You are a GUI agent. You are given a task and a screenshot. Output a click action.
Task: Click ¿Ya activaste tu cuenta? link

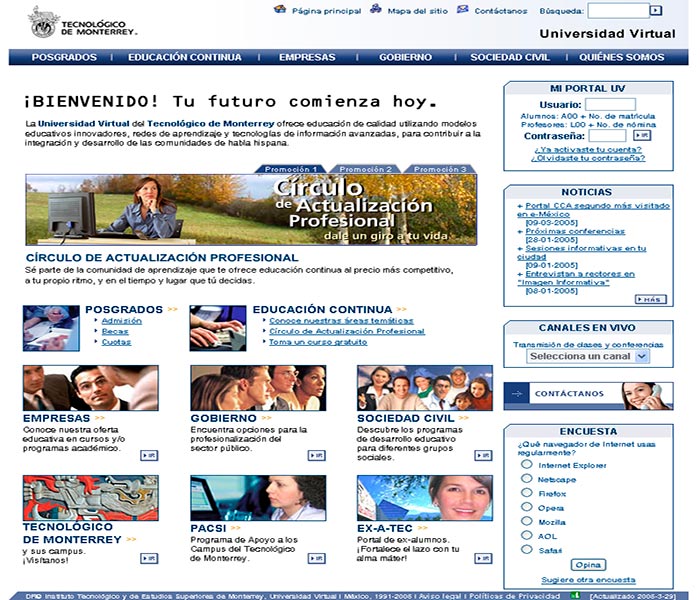[588, 150]
